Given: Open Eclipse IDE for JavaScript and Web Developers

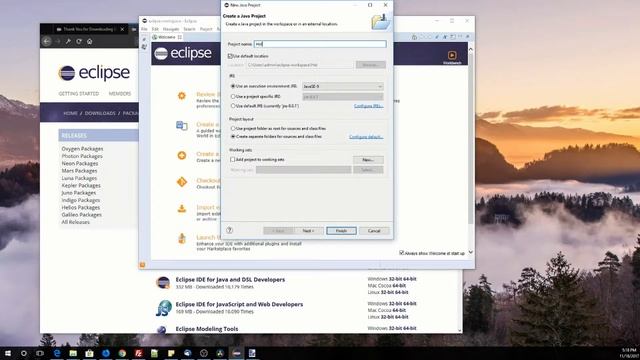Looking at the screenshot, I should click(239, 304).
